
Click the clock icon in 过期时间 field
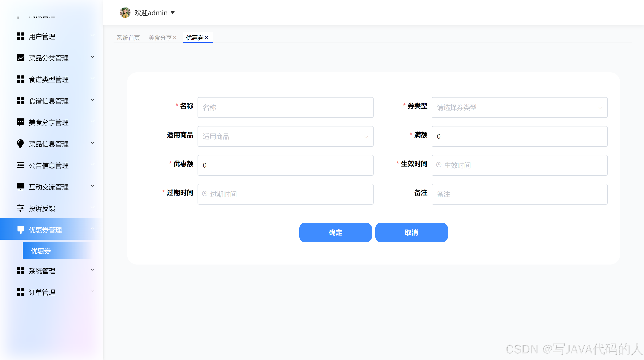point(205,194)
